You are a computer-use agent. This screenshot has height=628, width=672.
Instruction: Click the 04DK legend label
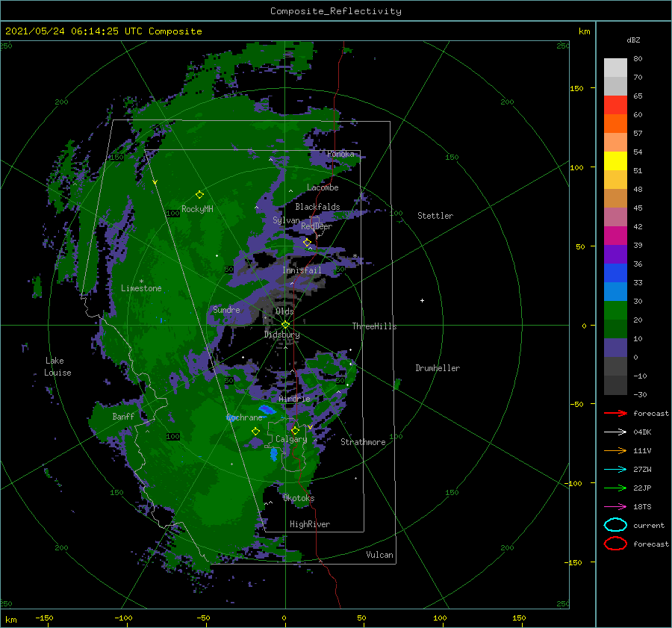coord(642,432)
